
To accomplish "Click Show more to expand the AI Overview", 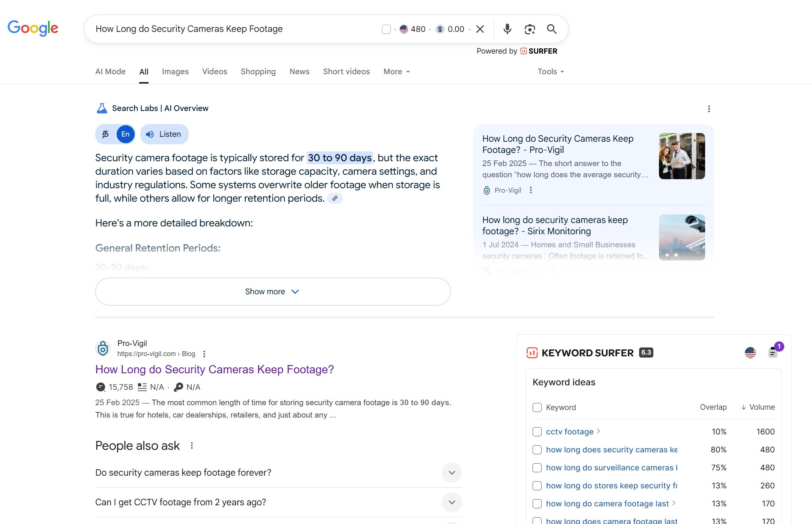I will coord(272,291).
